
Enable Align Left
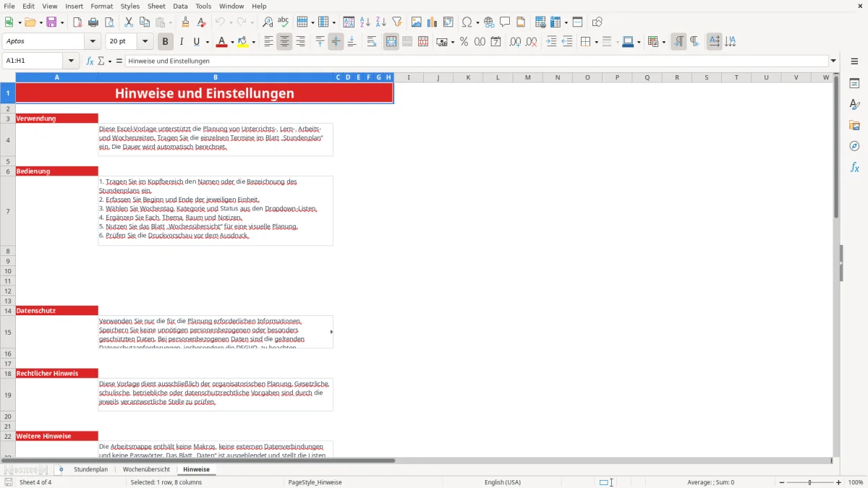click(269, 42)
